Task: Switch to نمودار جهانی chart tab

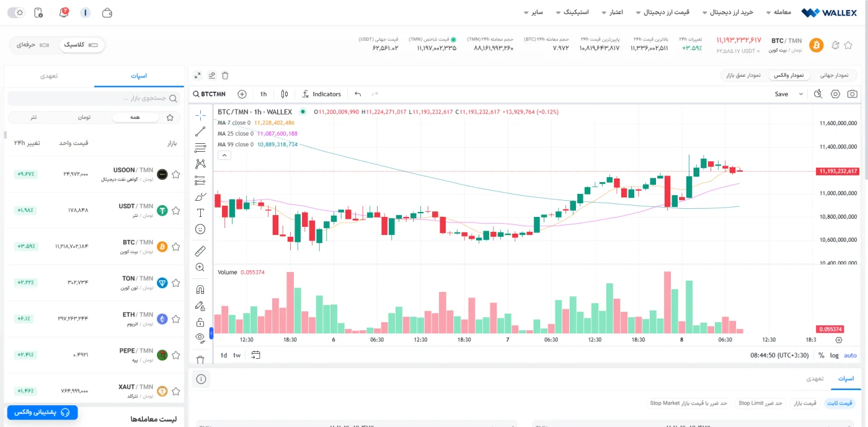Action: [835, 75]
